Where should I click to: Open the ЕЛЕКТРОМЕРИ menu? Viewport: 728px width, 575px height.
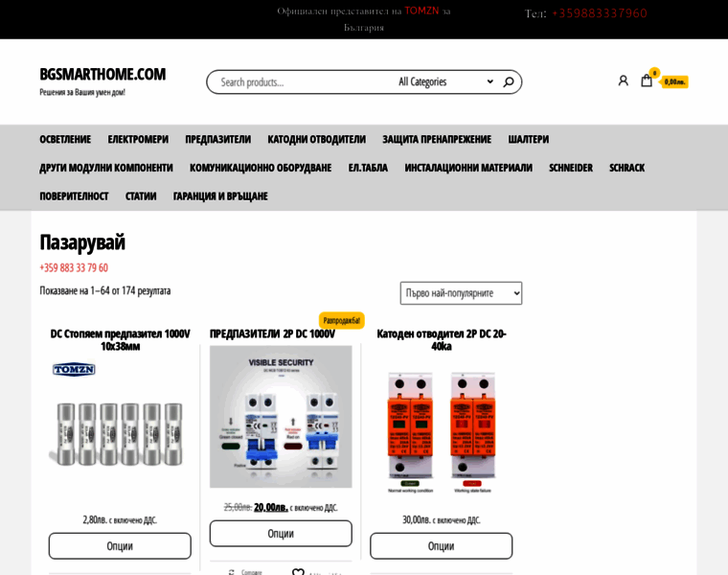click(138, 139)
